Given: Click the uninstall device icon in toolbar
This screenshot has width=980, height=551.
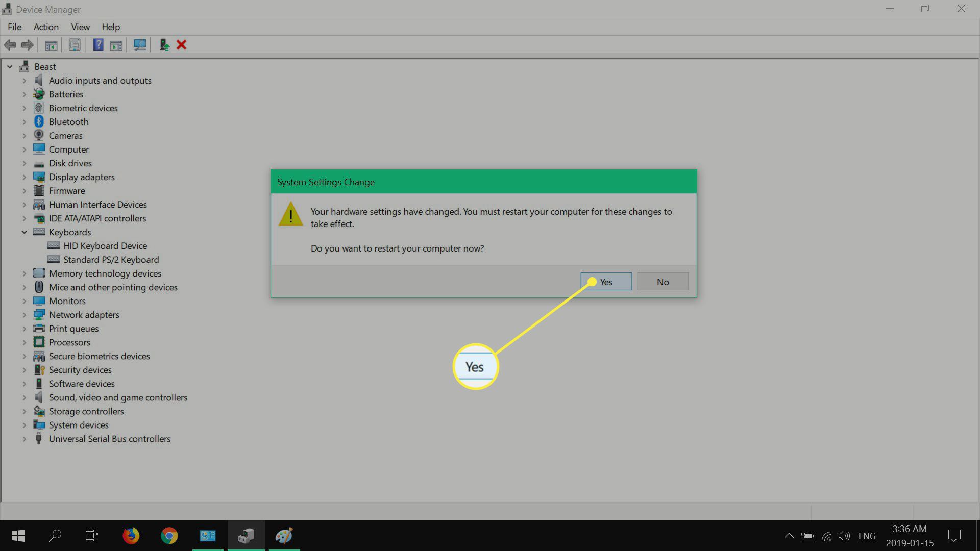Looking at the screenshot, I should [181, 44].
